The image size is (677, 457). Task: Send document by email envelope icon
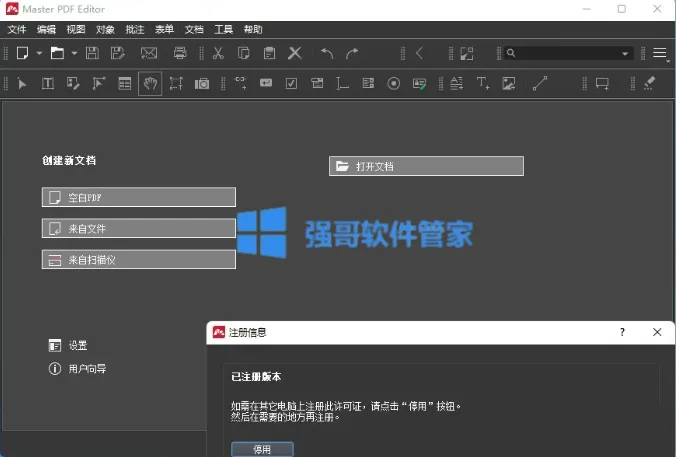coord(149,53)
